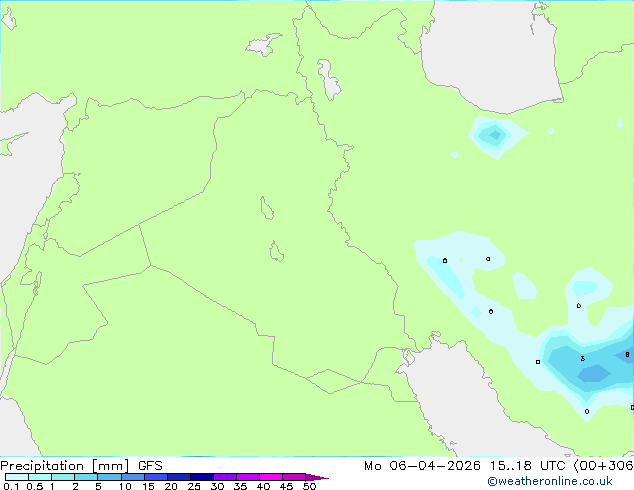The height and width of the screenshot is (490, 634).
Task: Click the legend value '2'
Action: coord(75,486)
